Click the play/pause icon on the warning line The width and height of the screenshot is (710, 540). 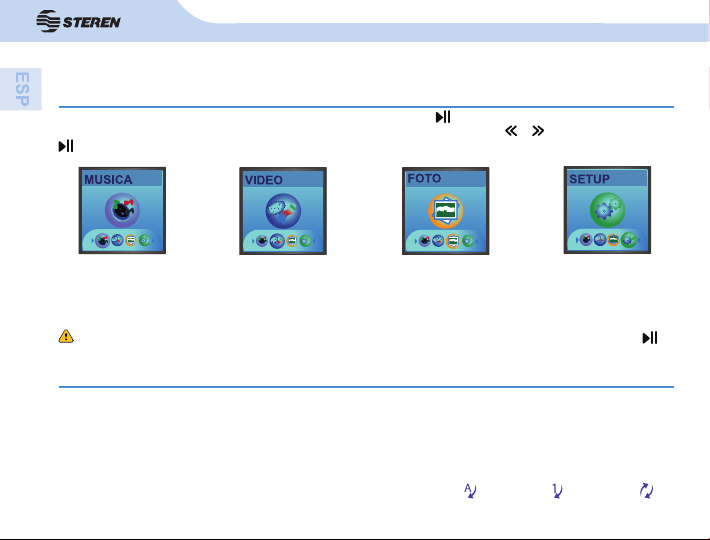[650, 338]
